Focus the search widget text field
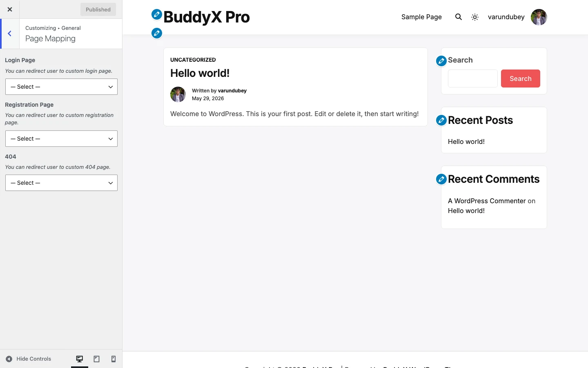588x368 pixels. point(473,79)
